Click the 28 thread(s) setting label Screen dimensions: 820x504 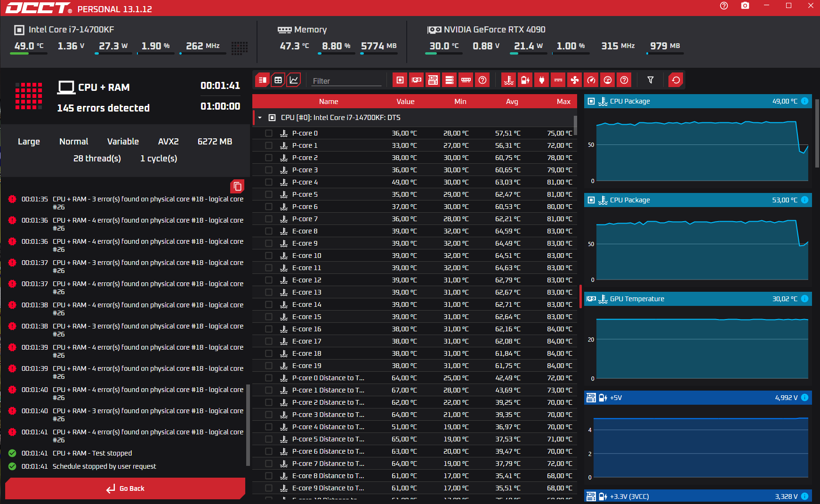pyautogui.click(x=97, y=159)
